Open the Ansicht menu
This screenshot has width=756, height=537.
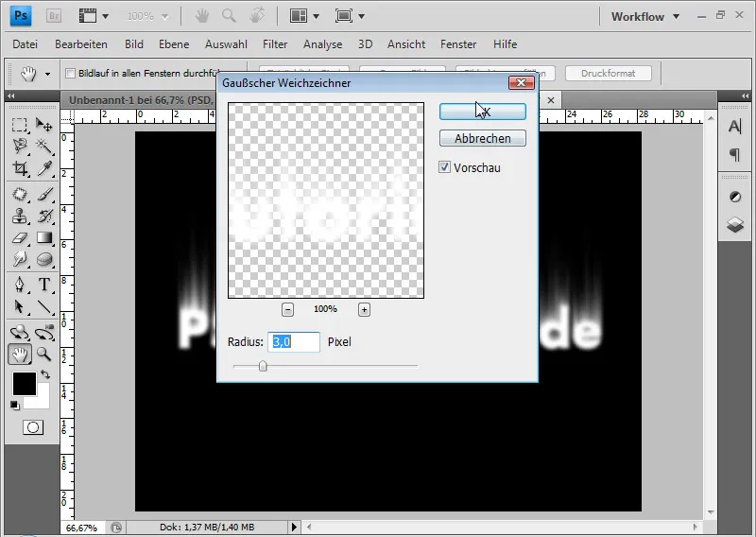[406, 44]
